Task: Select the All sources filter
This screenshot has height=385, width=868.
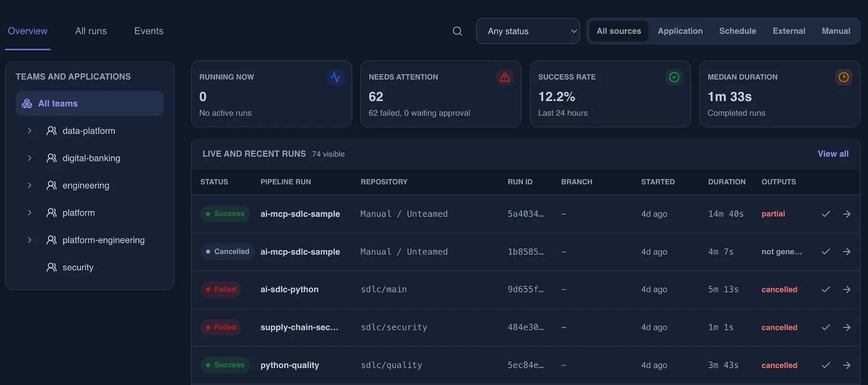Action: [x=619, y=31]
